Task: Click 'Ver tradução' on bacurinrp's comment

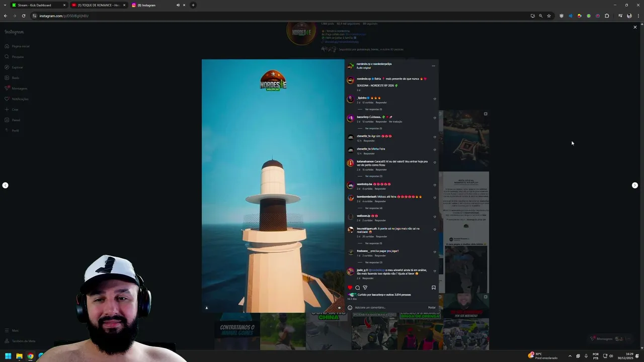Action: 395,122
